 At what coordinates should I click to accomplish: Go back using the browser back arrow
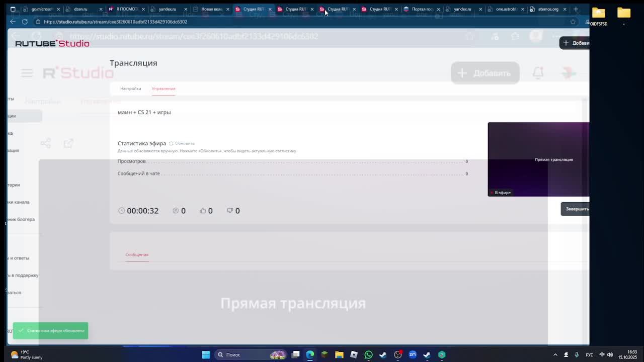pos(13,22)
